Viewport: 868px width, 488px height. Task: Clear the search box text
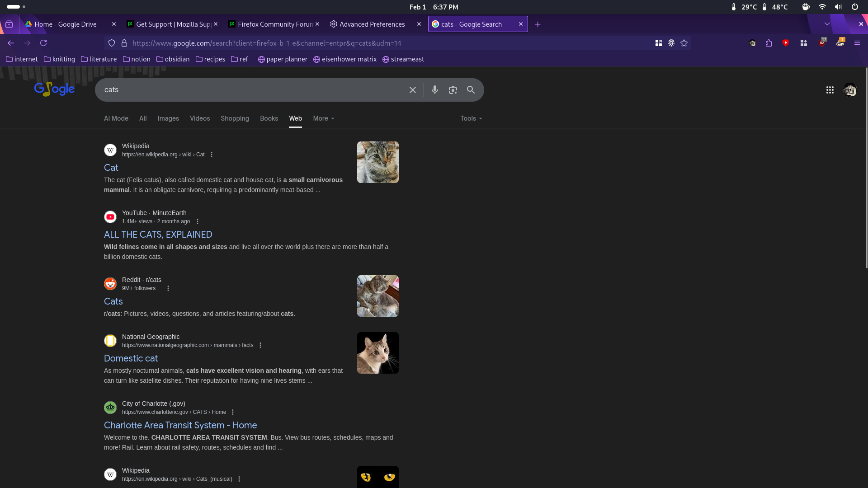point(412,90)
